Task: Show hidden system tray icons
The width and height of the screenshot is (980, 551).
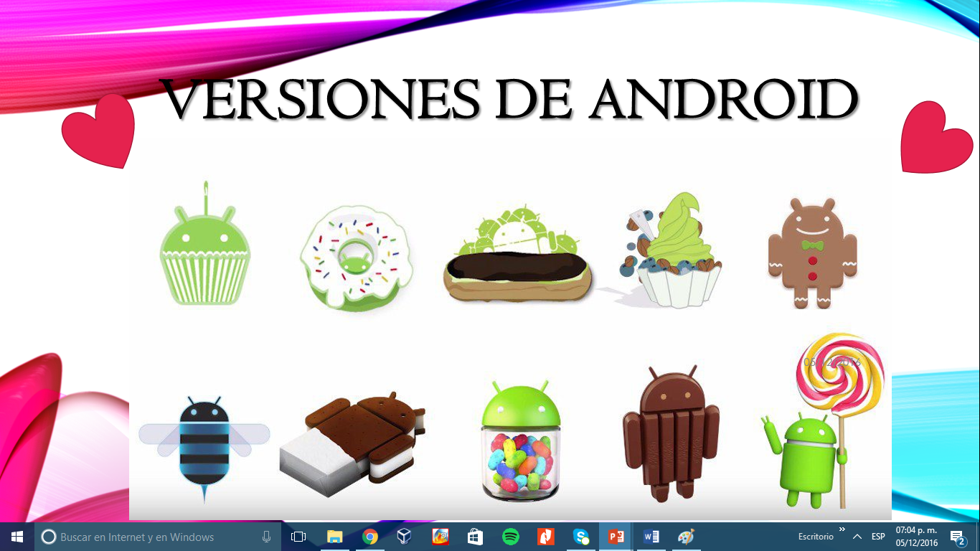Action: click(857, 537)
